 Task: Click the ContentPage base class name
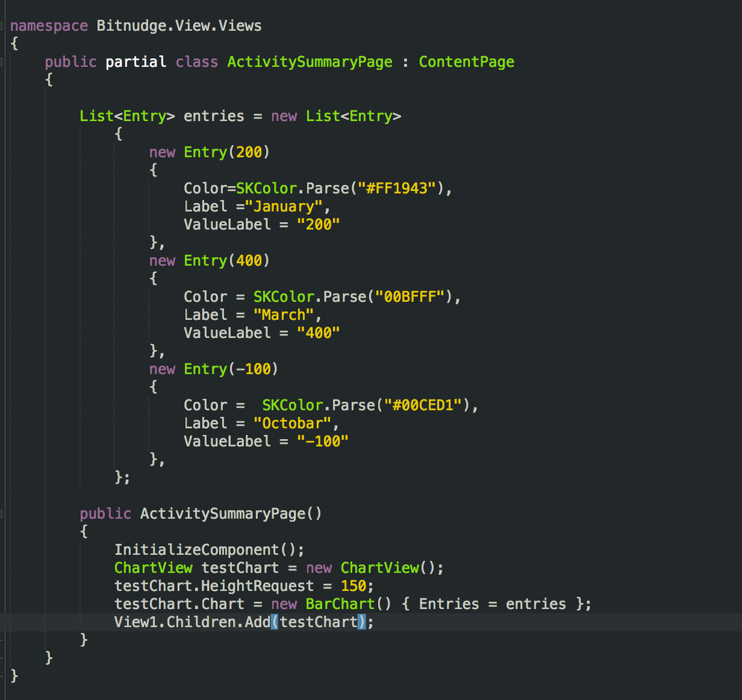(466, 61)
